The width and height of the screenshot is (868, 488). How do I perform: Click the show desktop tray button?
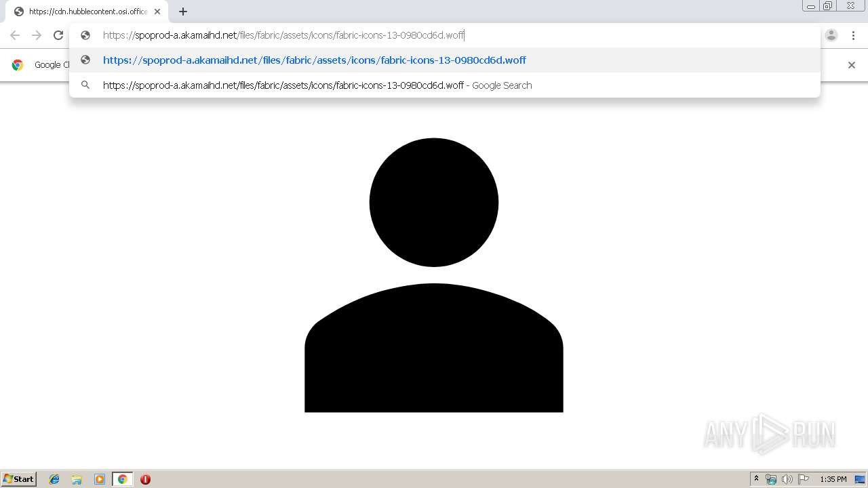(x=861, y=479)
